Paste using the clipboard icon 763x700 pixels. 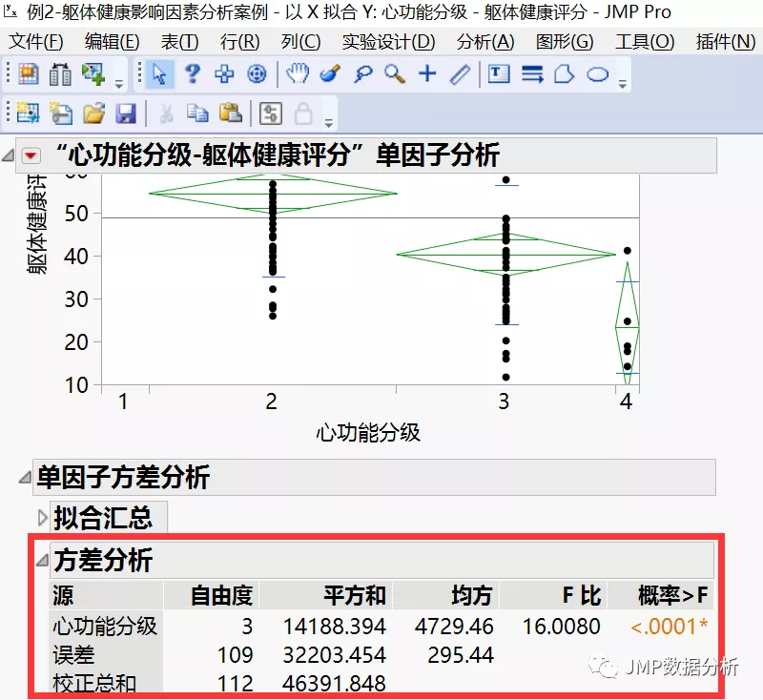(230, 113)
